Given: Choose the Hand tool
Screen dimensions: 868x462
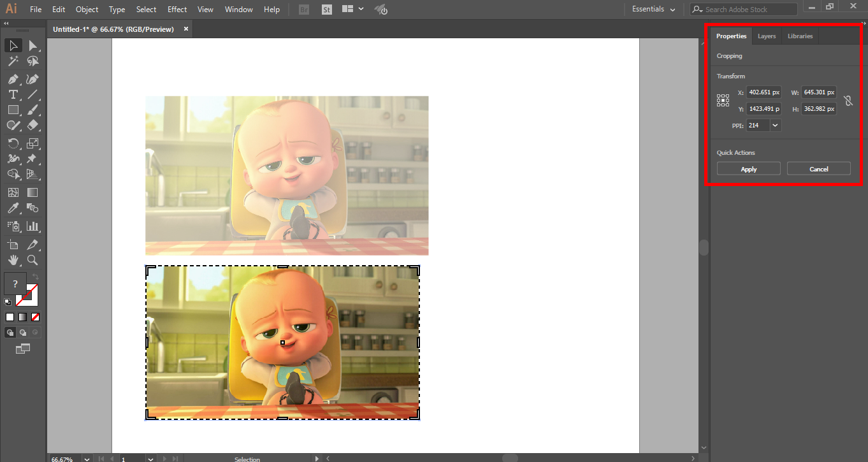Looking at the screenshot, I should coord(13,260).
